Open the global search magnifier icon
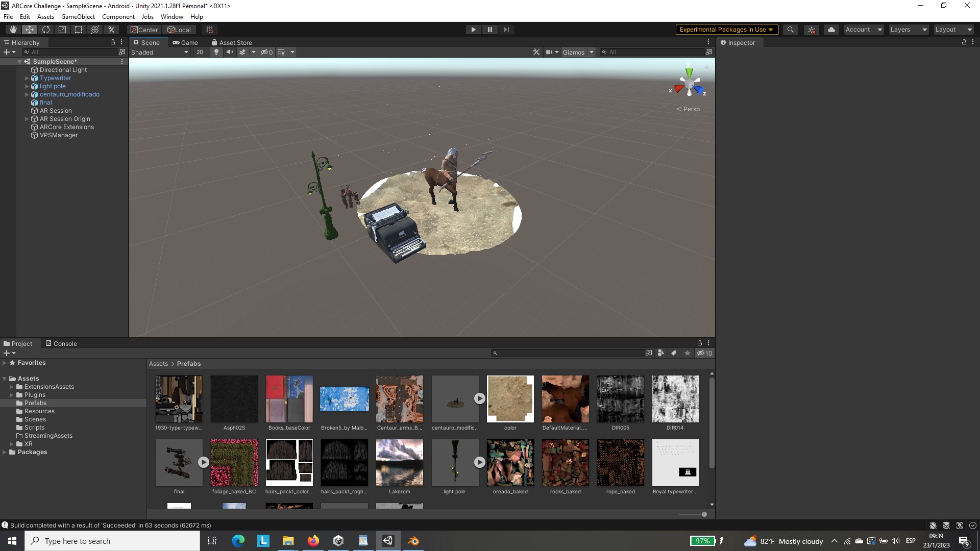Image resolution: width=980 pixels, height=551 pixels. coord(790,30)
